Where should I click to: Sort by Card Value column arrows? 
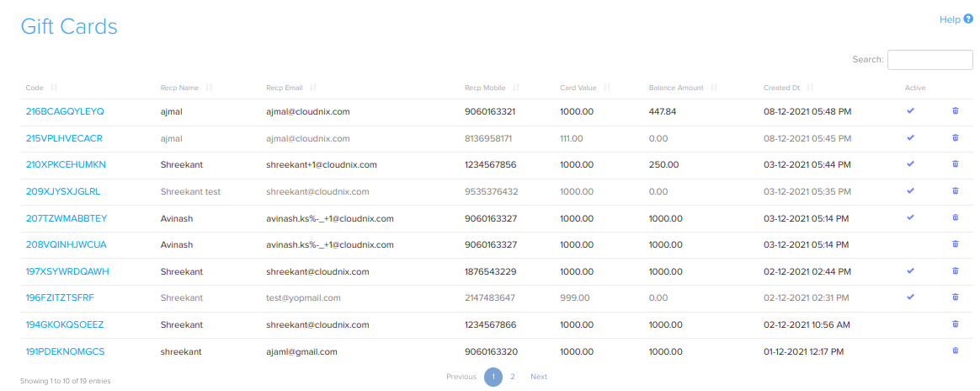pos(607,88)
